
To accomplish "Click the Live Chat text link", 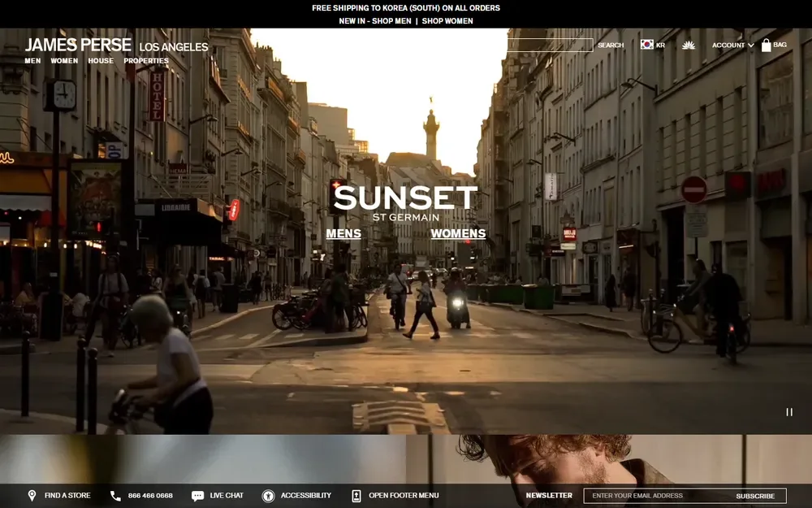I will [227, 496].
